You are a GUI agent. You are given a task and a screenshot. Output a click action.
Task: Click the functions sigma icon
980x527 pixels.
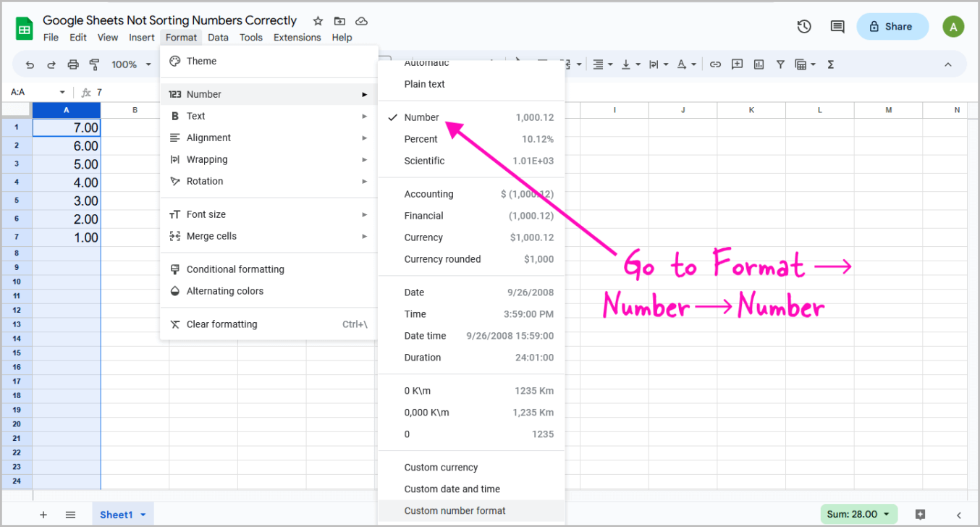(x=830, y=64)
